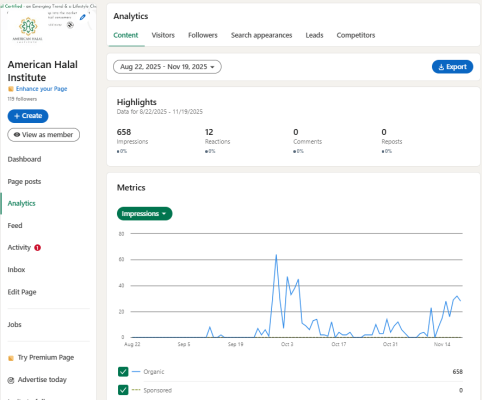
Task: Click Advertise today link
Action: click(x=42, y=380)
